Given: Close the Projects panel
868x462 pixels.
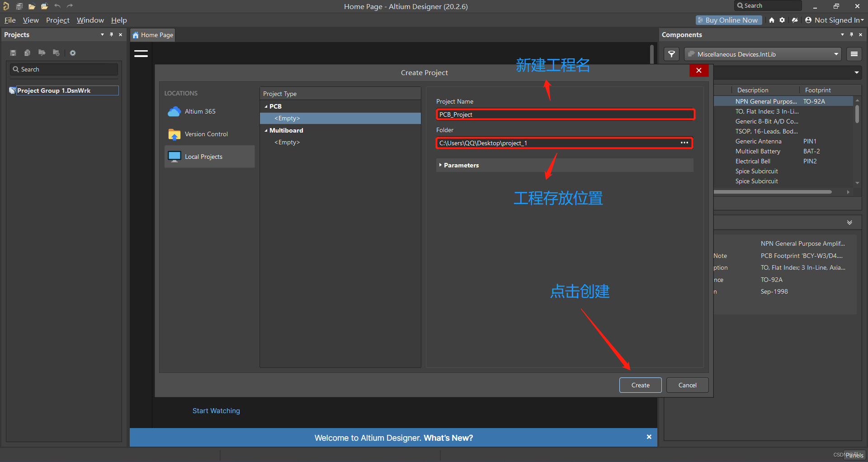Looking at the screenshot, I should [x=120, y=35].
